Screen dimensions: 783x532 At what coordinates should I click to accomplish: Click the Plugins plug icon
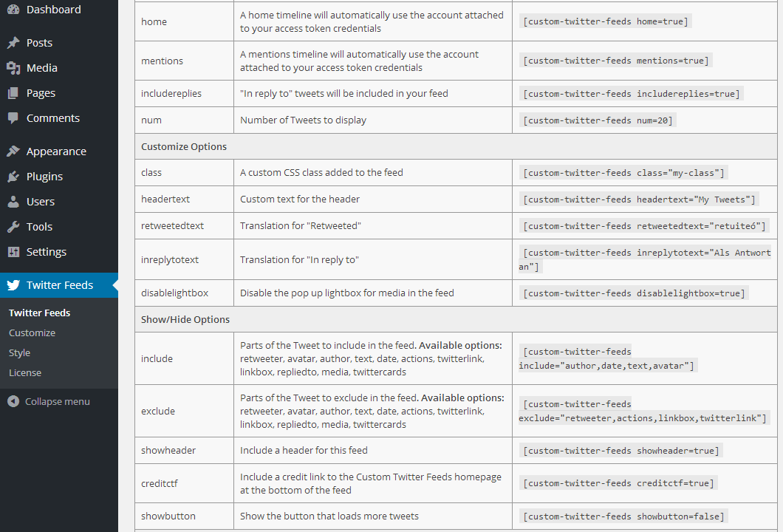pos(13,177)
